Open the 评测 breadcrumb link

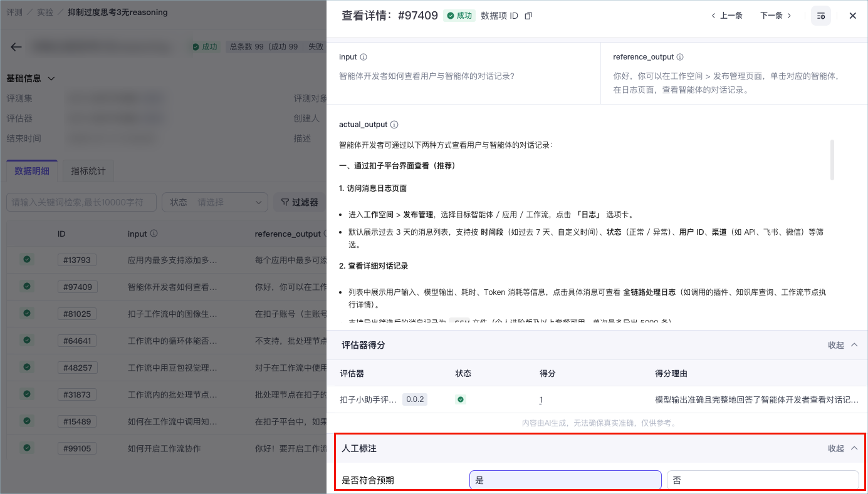click(14, 12)
